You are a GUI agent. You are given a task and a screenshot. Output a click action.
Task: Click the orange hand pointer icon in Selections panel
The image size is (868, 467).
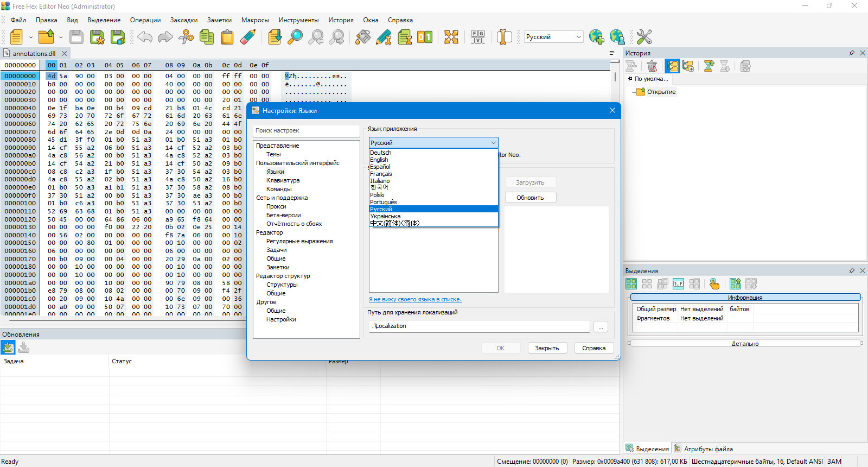(714, 284)
